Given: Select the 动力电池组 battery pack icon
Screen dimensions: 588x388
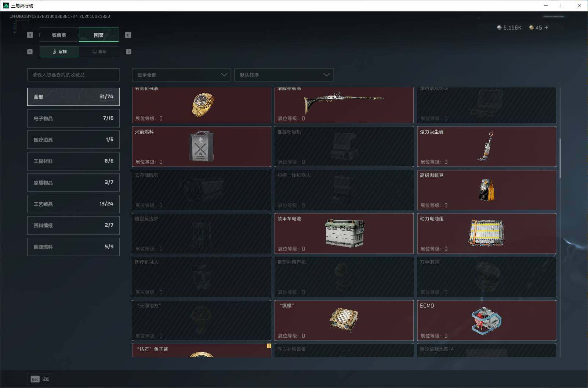Looking at the screenshot, I should click(x=486, y=233).
